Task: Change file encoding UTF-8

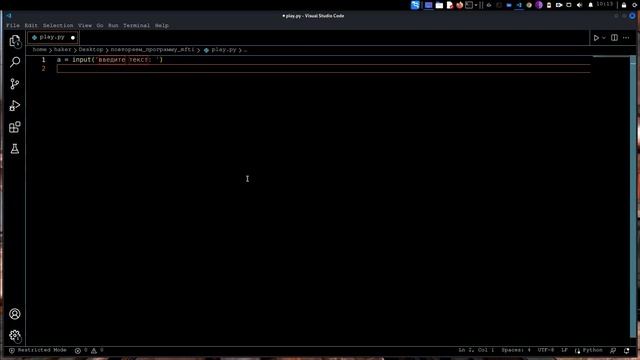Action: [546, 350]
